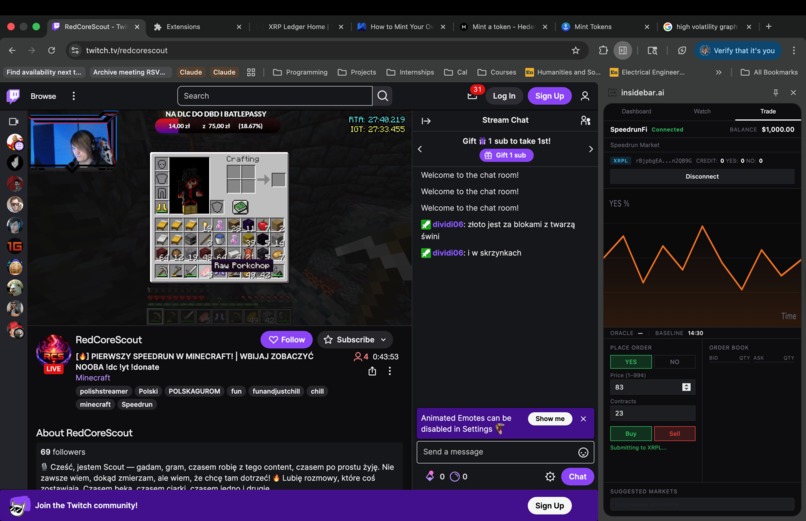This screenshot has width=806, height=521.
Task: Click Show me on emotes notice
Action: [549, 419]
